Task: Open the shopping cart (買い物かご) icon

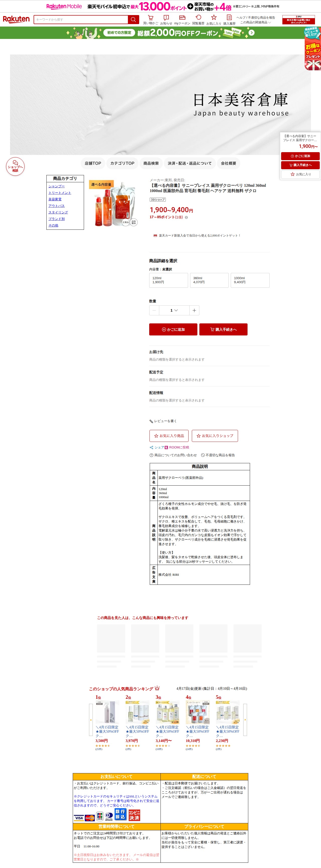Action: click(x=150, y=20)
